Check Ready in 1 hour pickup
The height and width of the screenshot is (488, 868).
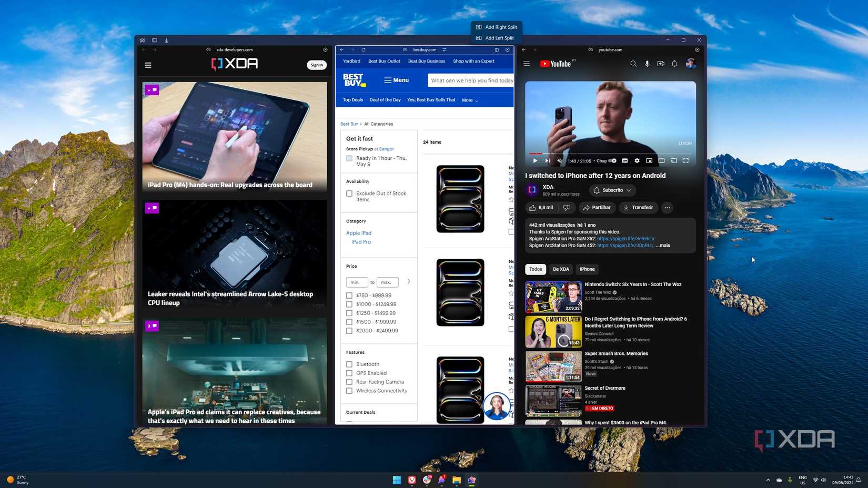(349, 158)
